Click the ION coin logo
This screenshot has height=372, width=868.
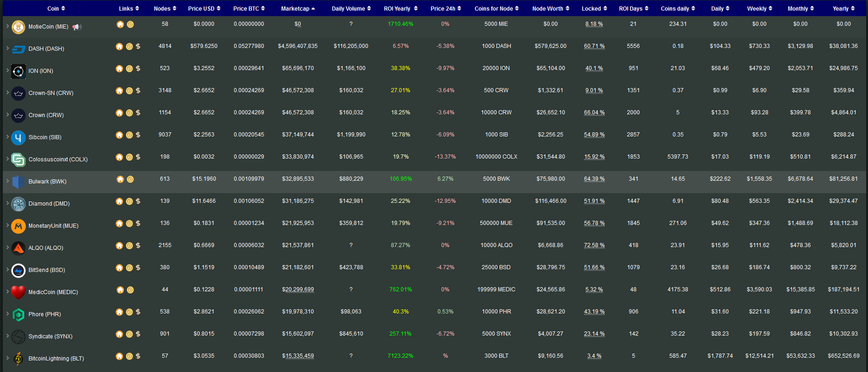18,71
